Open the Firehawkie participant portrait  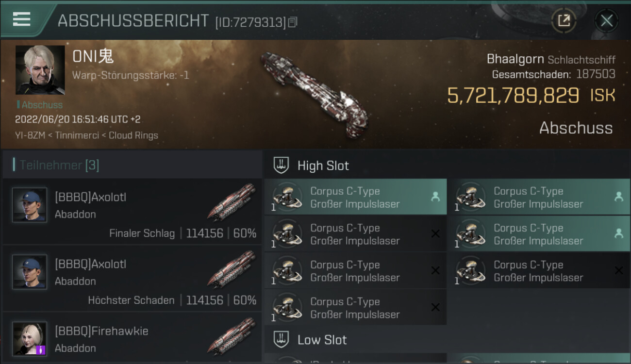pyautogui.click(x=30, y=339)
